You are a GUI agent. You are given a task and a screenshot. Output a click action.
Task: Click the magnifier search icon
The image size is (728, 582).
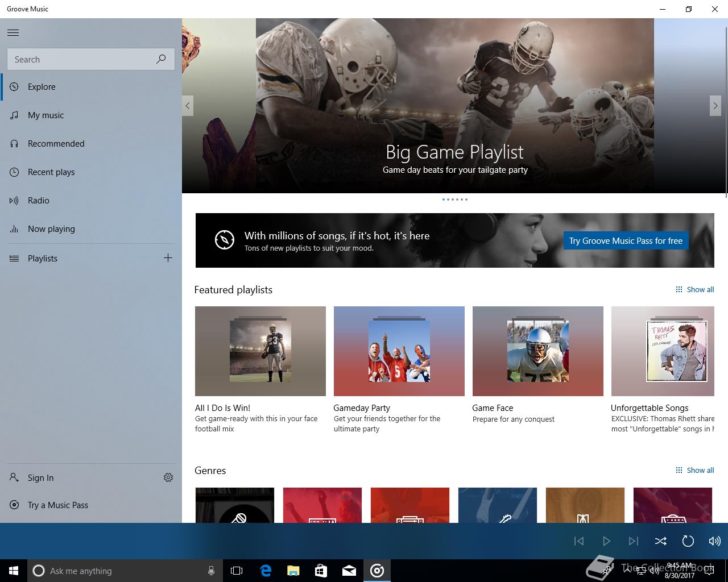(161, 59)
